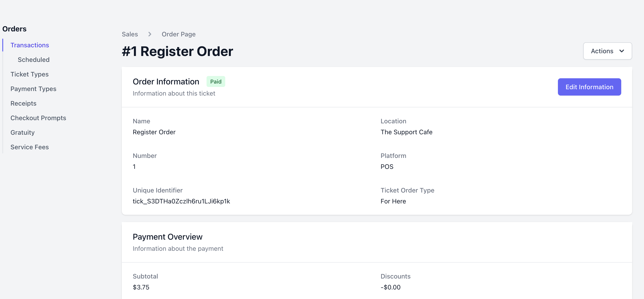Open the Gratuity settings page
The image size is (644, 299).
tap(23, 133)
